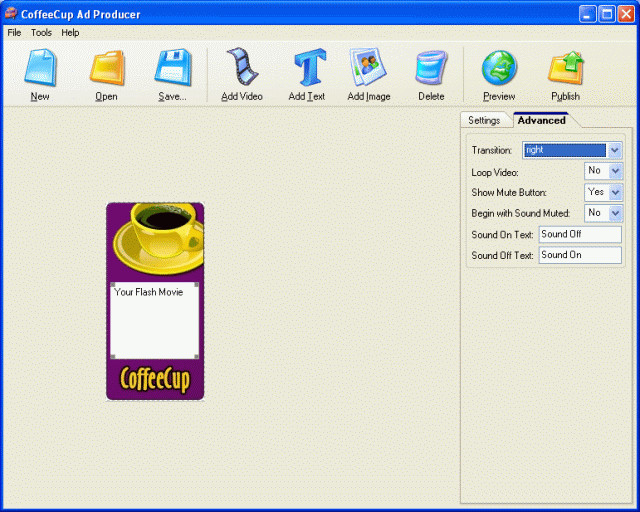Switch to the Settings tab

(x=484, y=120)
